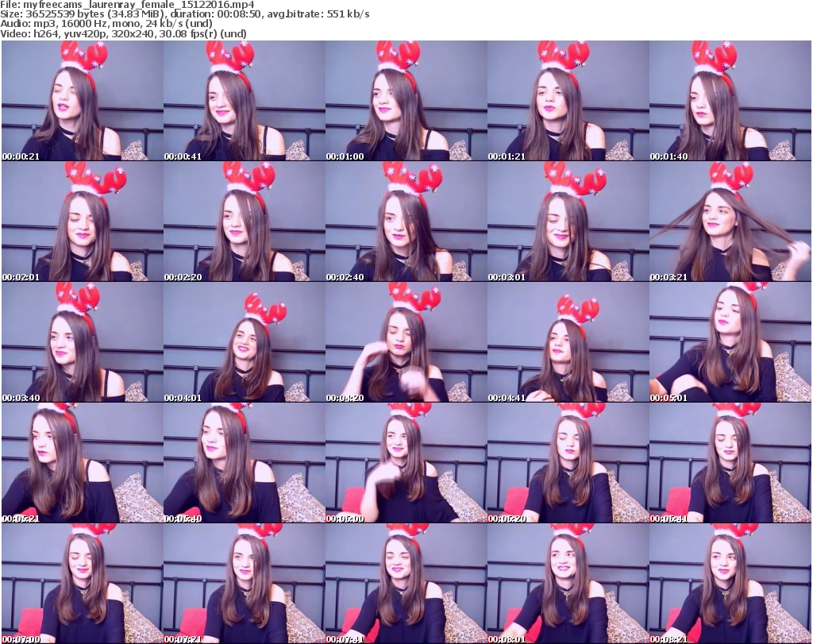Select the thumbnail frame at 00:06:20
813x644 pixels.
point(568,463)
